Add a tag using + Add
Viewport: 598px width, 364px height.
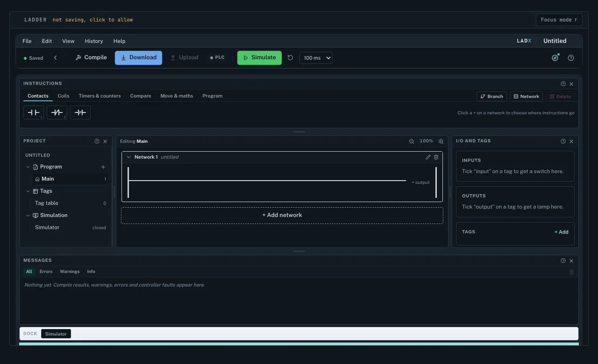(562, 232)
